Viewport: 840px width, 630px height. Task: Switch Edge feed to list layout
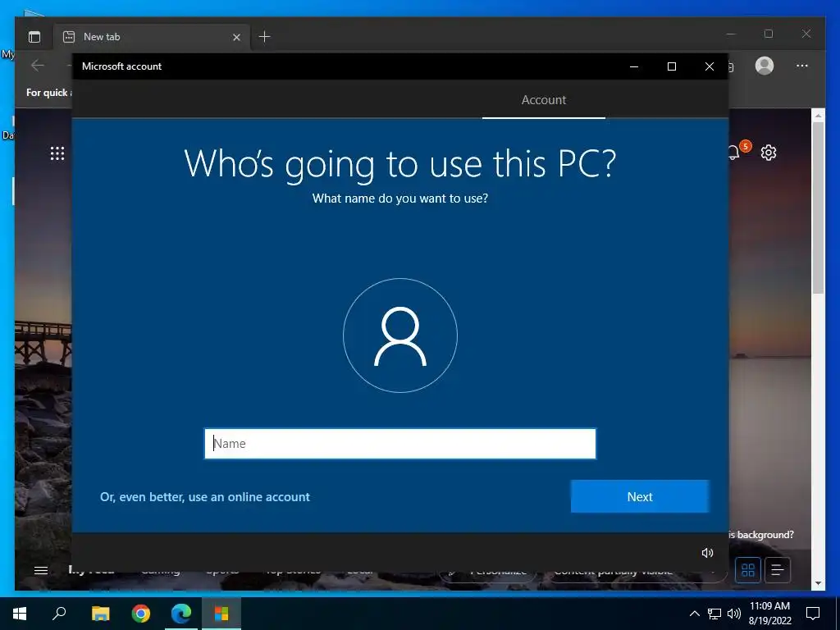click(x=778, y=570)
